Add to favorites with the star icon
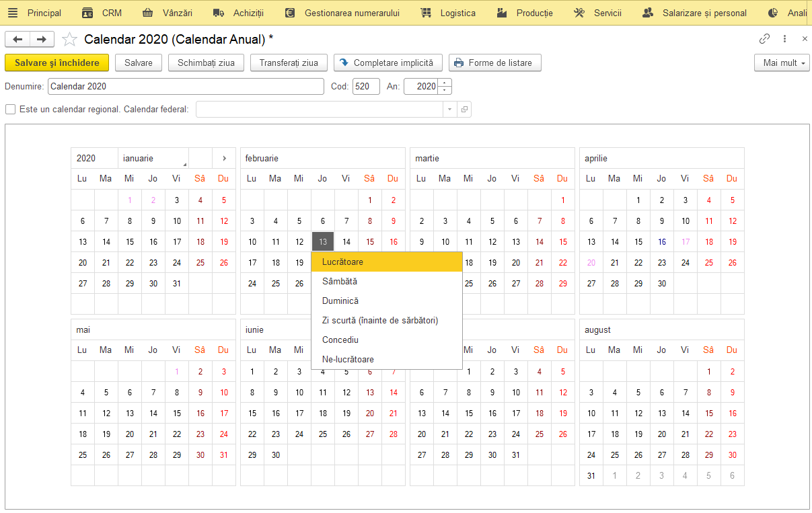812x513 pixels. pos(69,39)
